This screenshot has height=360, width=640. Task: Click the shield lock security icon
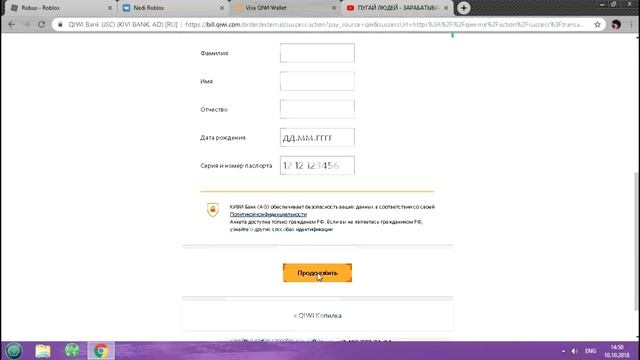tap(213, 210)
